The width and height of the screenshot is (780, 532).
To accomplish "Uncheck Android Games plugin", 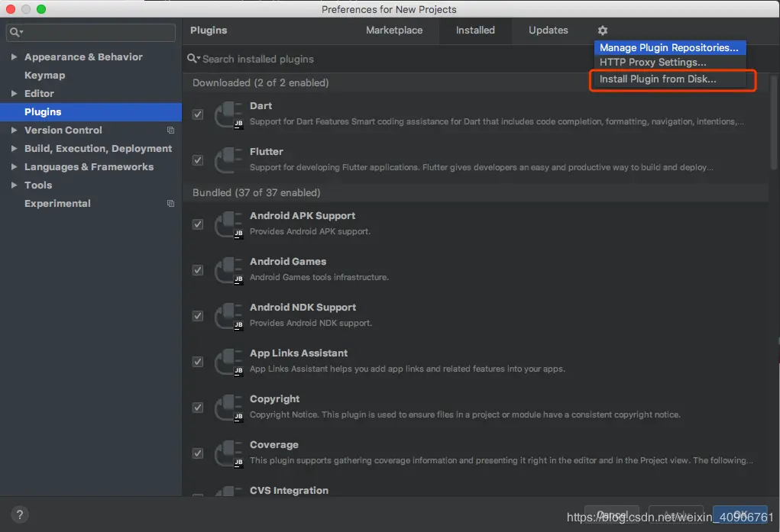I will point(198,270).
